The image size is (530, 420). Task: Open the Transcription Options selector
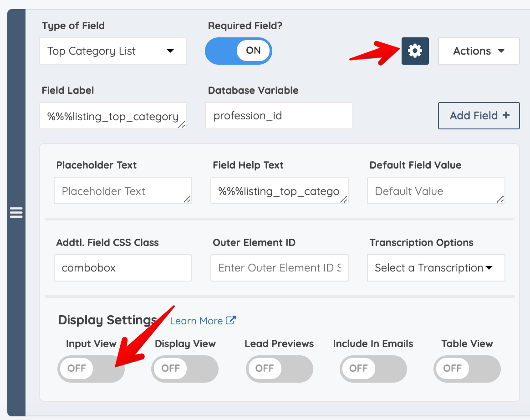[435, 268]
